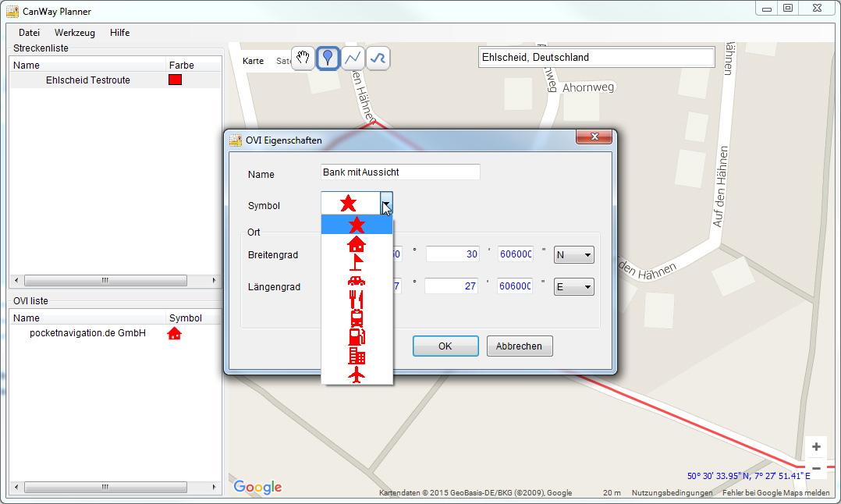Screen dimensions: 841x504
Task: Select the hand pan tool
Action: (303, 59)
